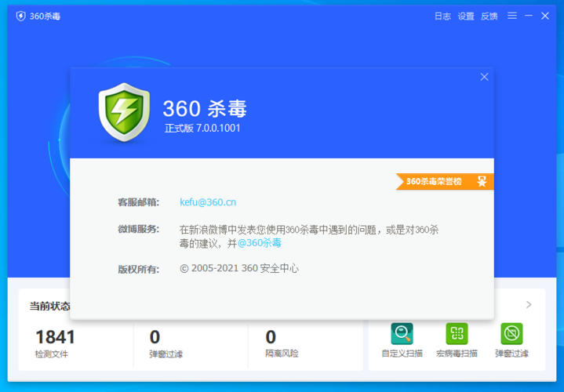Image resolution: width=564 pixels, height=392 pixels.
Task: Click the copyright text 2005-2021 360 安全中心
Action: [239, 268]
